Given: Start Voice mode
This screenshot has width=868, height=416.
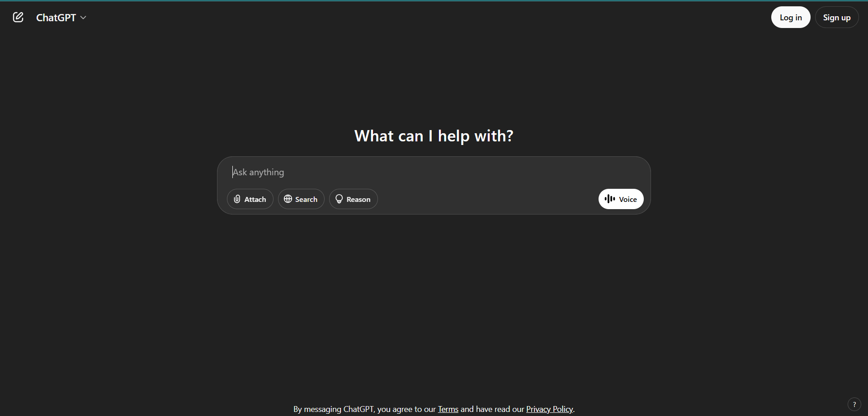Looking at the screenshot, I should pyautogui.click(x=621, y=199).
